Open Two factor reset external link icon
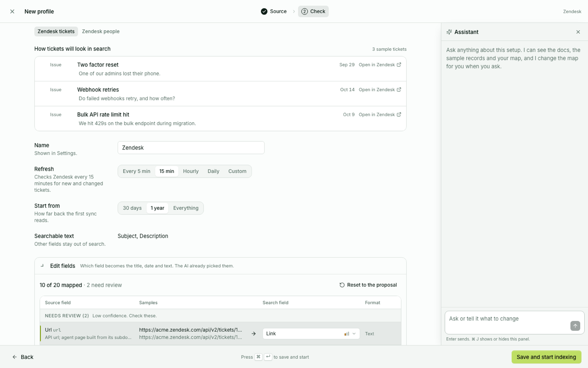This screenshot has height=368, width=588. [x=399, y=65]
